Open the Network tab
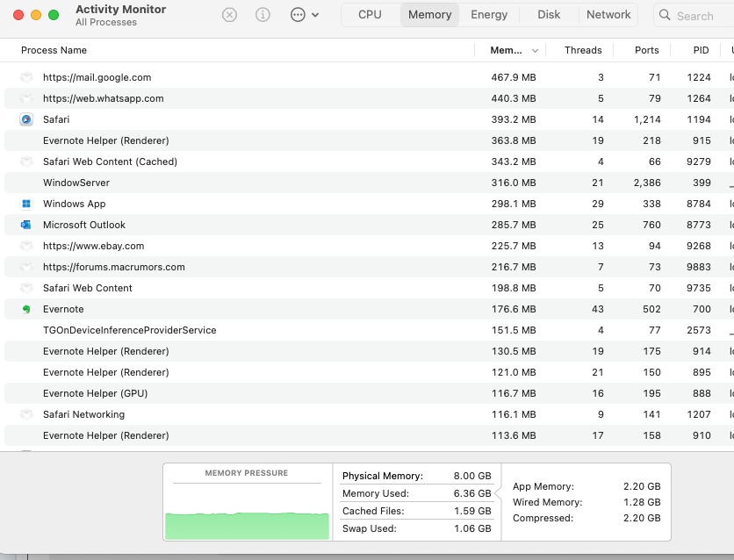The height and width of the screenshot is (560, 734). tap(608, 15)
